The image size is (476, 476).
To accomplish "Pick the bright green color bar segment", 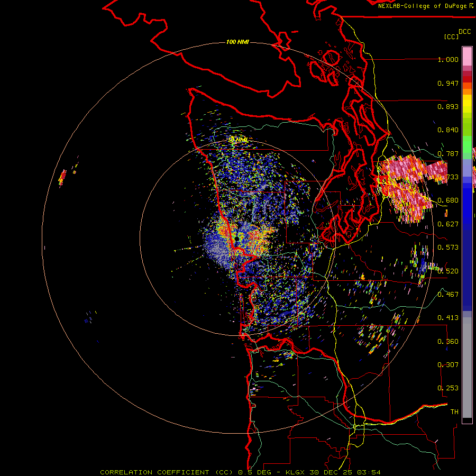I will pyautogui.click(x=467, y=145).
